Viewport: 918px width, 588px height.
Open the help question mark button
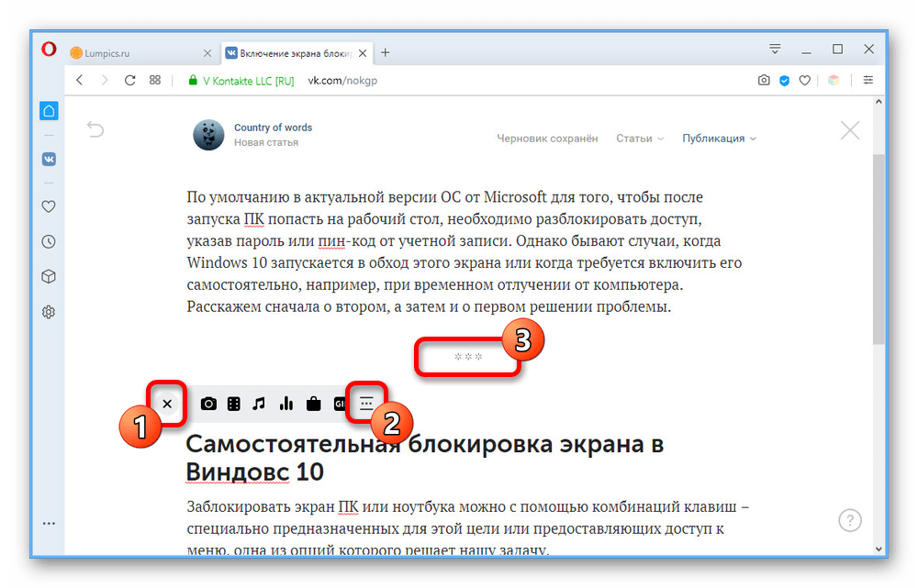850,519
